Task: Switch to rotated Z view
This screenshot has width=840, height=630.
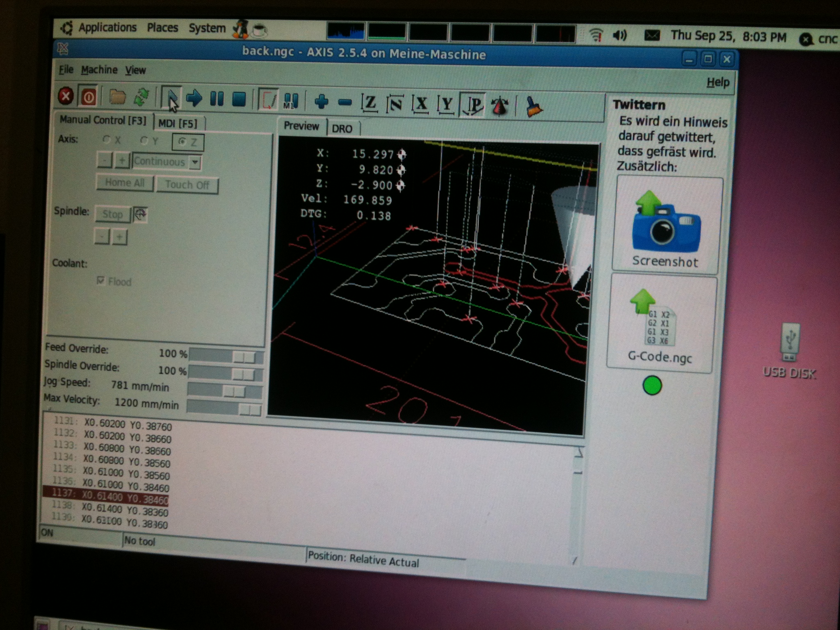Action: point(395,104)
